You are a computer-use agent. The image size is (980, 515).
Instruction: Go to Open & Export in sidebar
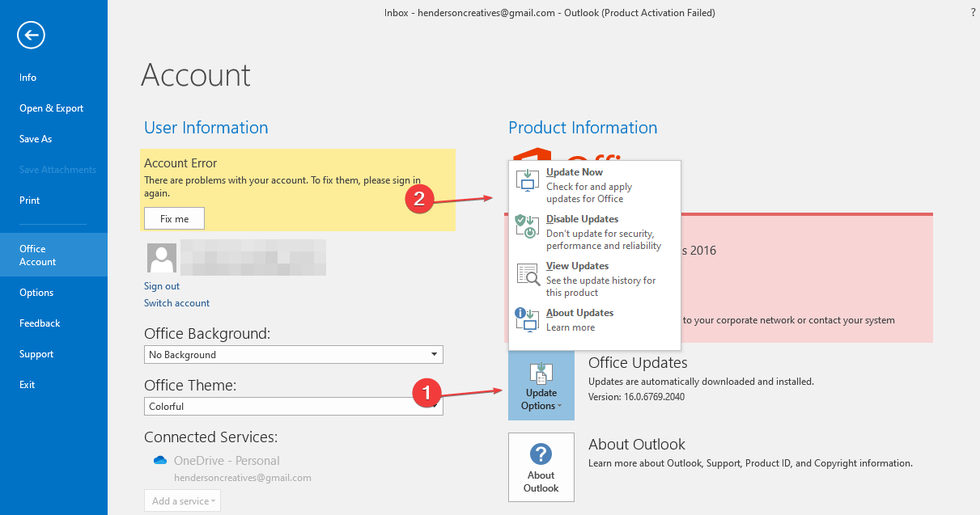click(x=53, y=108)
